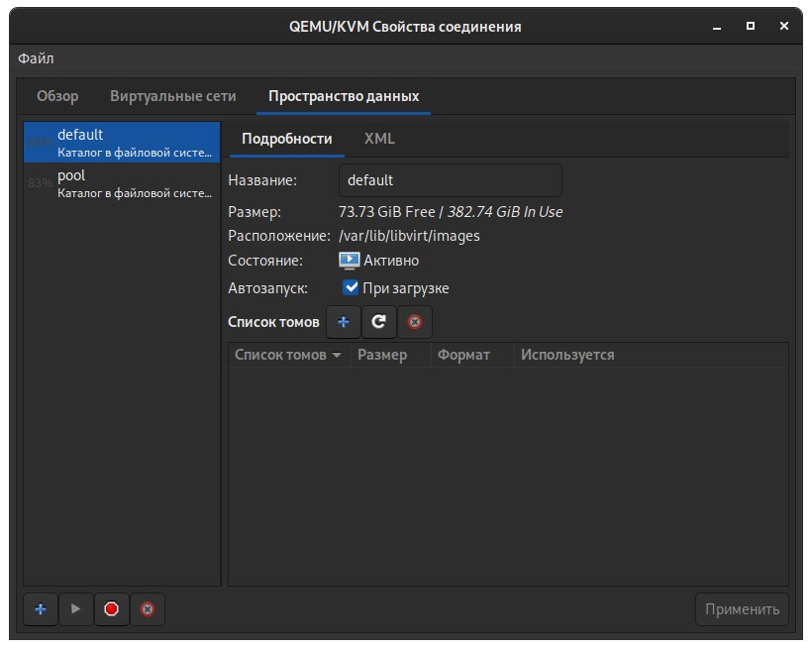Screen dimensions: 812x649
Task: Refresh the volume list
Action: pyautogui.click(x=379, y=322)
